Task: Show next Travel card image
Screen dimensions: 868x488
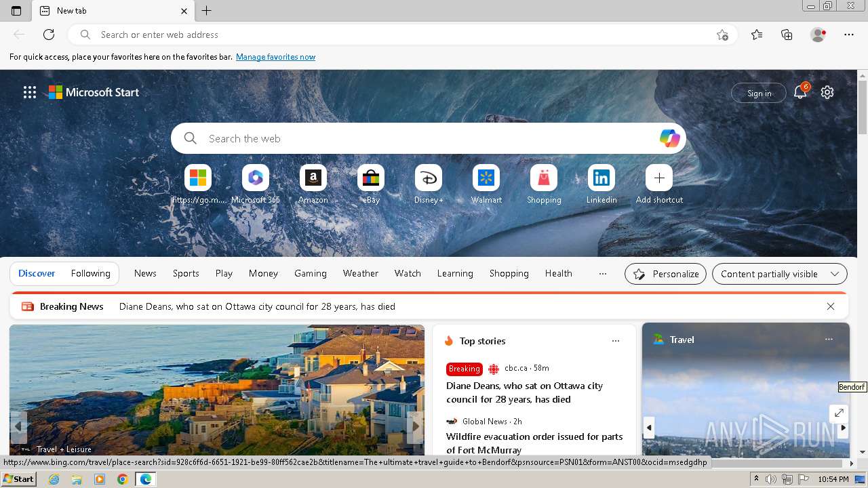Action: [x=843, y=428]
